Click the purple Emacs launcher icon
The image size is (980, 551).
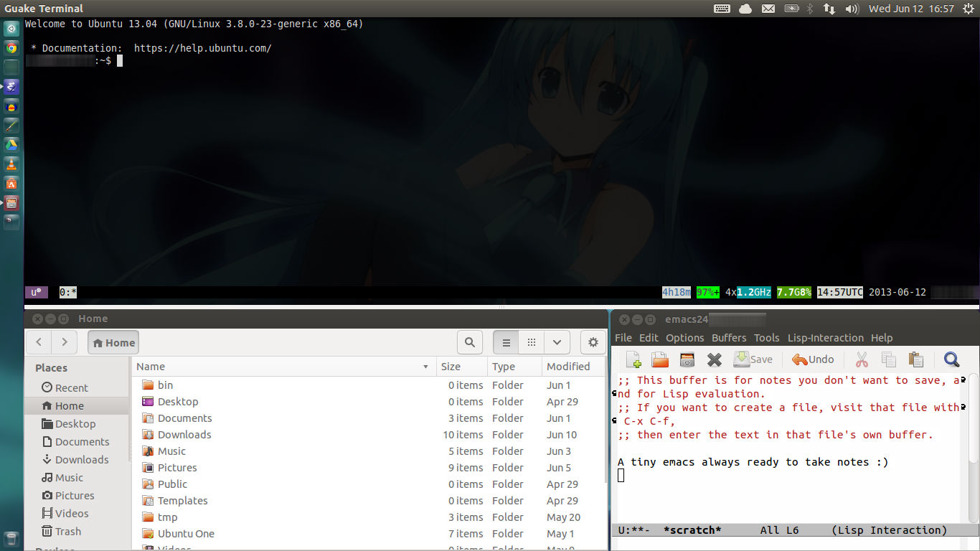click(x=11, y=87)
